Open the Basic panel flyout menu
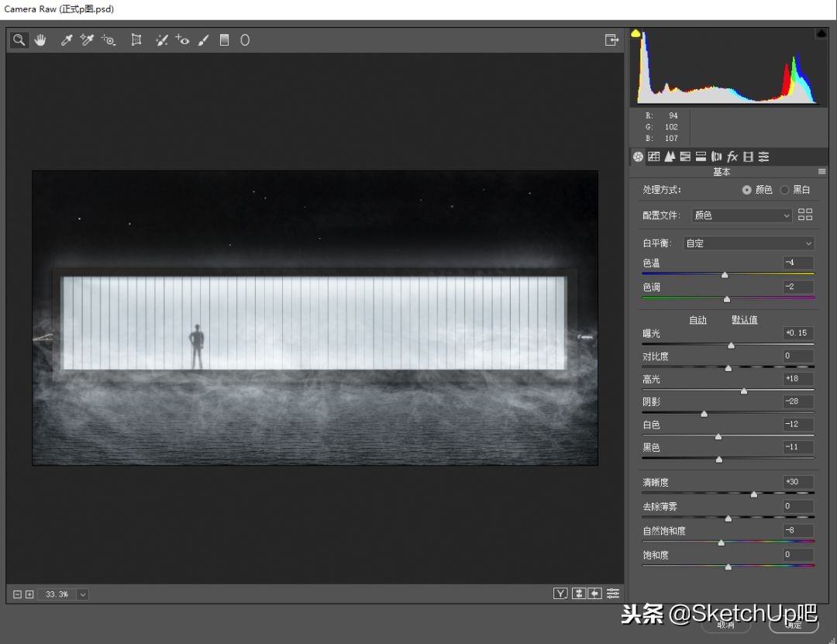The image size is (837, 644). click(822, 171)
